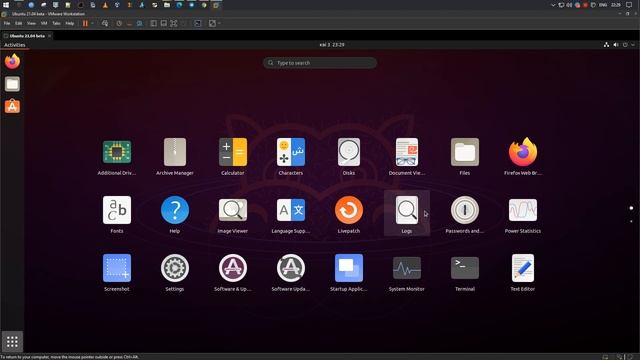Launch Firefox Web Browser from the app grid
The image size is (640, 360).
coord(522,157)
